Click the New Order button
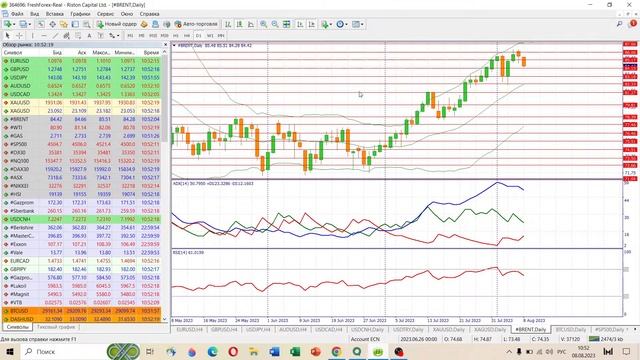 click(117, 24)
